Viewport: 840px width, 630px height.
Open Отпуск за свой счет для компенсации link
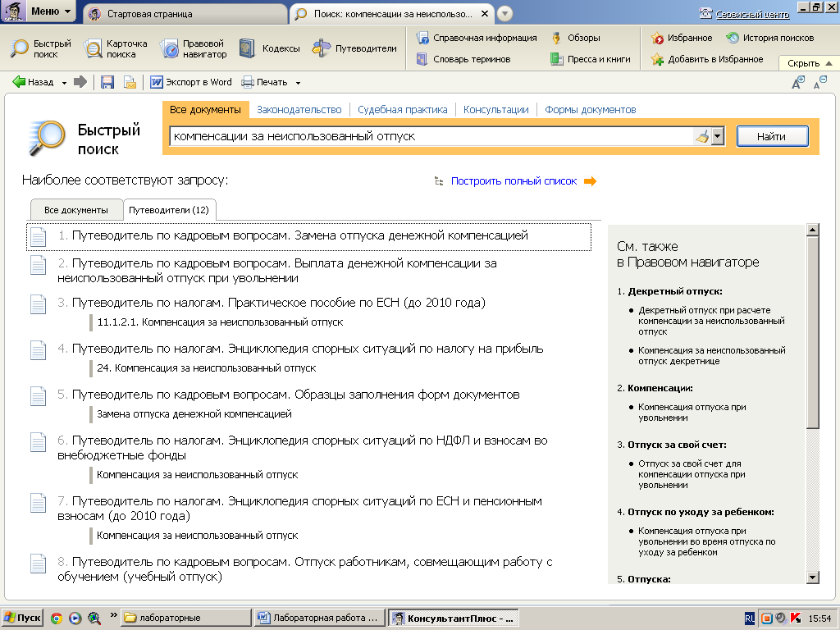[692, 475]
